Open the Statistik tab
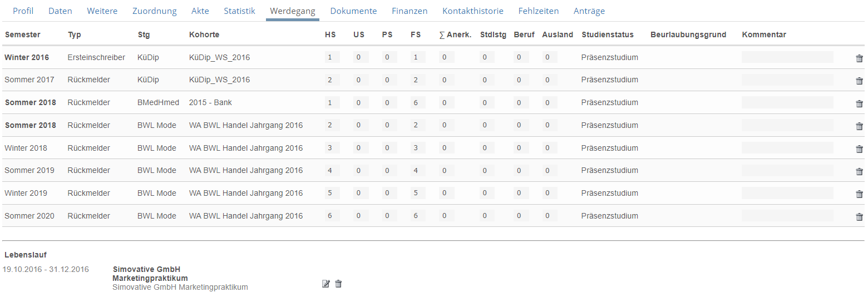This screenshot has width=868, height=307. click(239, 11)
